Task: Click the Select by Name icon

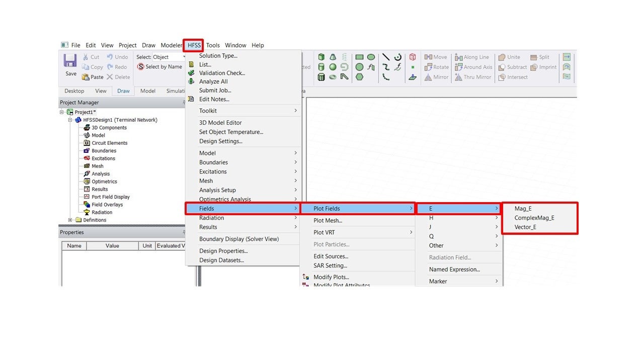Action: click(141, 67)
